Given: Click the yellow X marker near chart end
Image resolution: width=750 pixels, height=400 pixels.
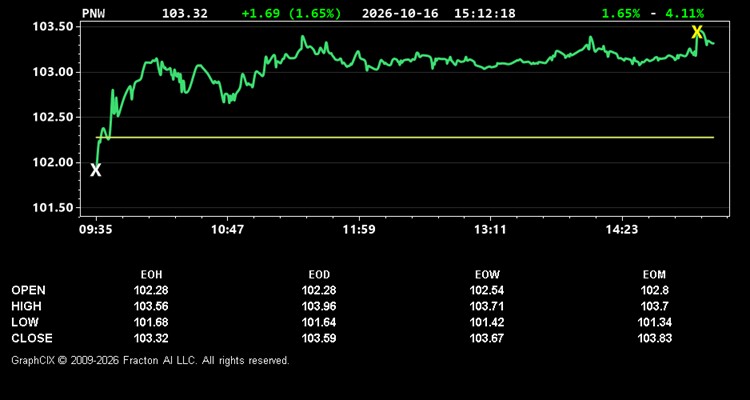Looking at the screenshot, I should click(697, 33).
